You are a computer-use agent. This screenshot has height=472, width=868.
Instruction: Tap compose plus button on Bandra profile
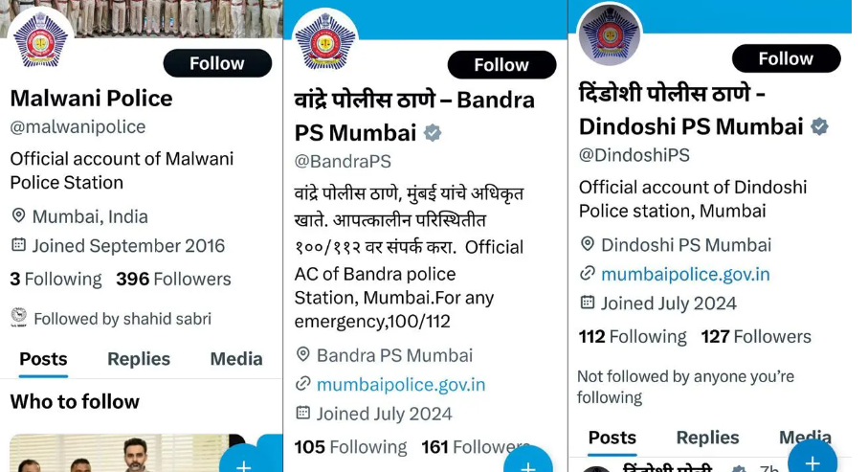click(x=528, y=462)
